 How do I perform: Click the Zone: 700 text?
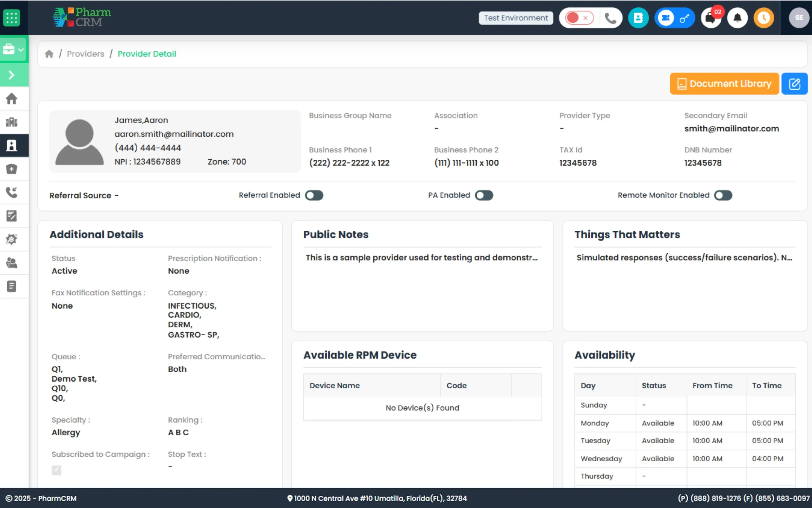(227, 162)
